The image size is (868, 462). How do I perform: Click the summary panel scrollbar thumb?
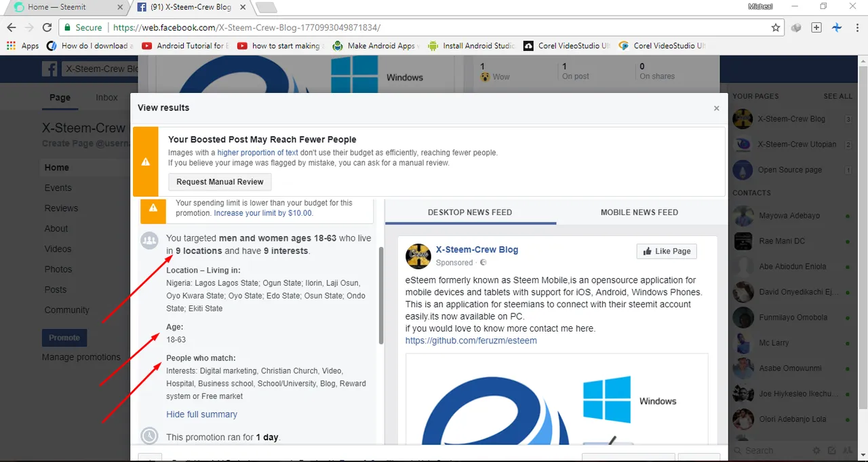tap(381, 295)
